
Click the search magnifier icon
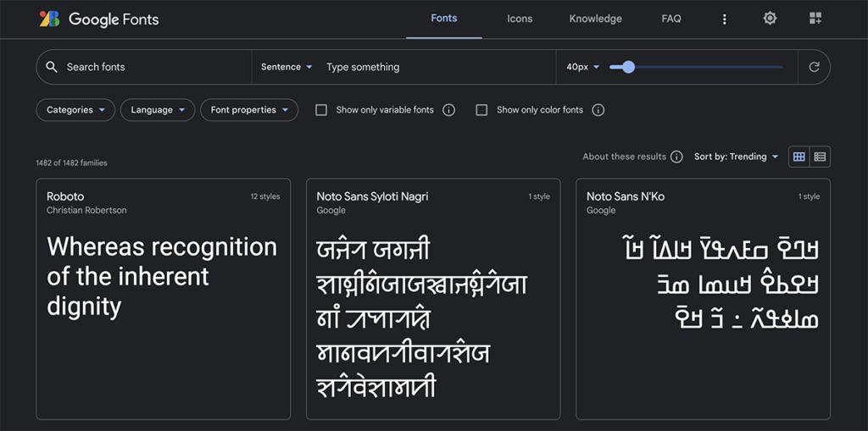pos(52,67)
